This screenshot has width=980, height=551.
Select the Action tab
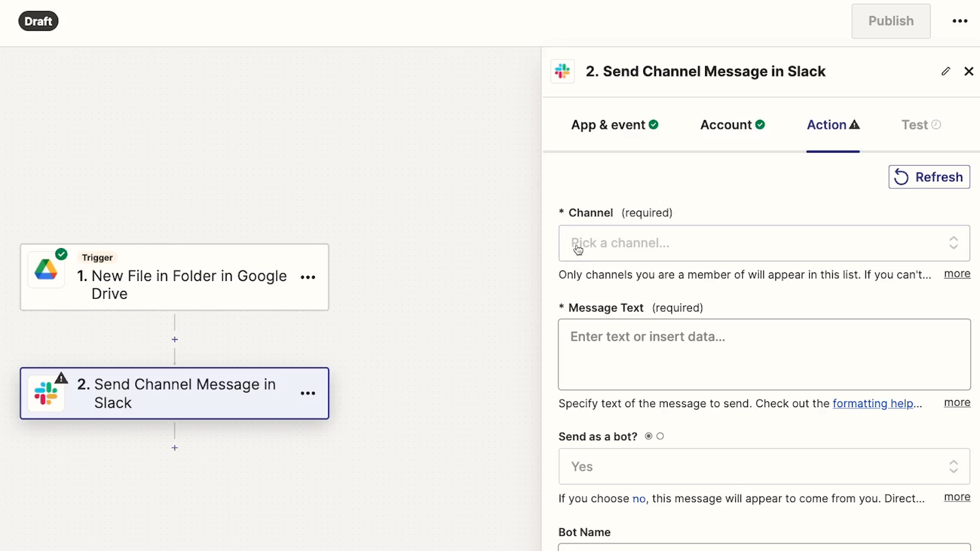(x=833, y=125)
